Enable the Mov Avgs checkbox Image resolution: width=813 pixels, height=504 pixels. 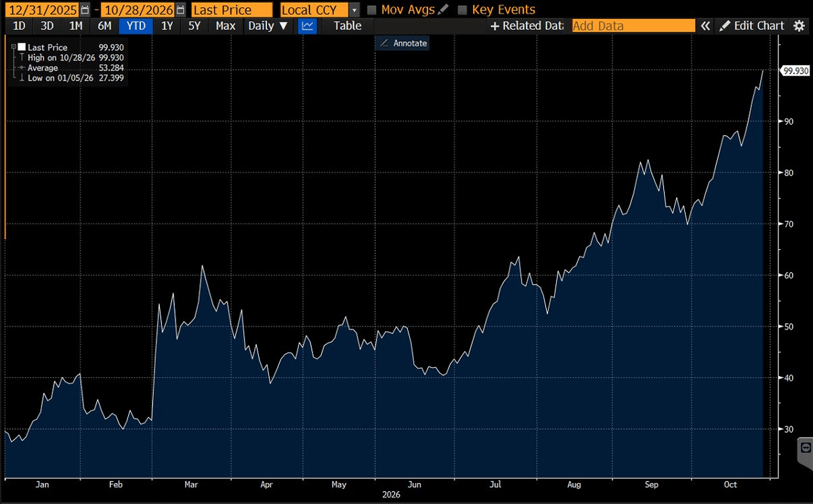[372, 10]
